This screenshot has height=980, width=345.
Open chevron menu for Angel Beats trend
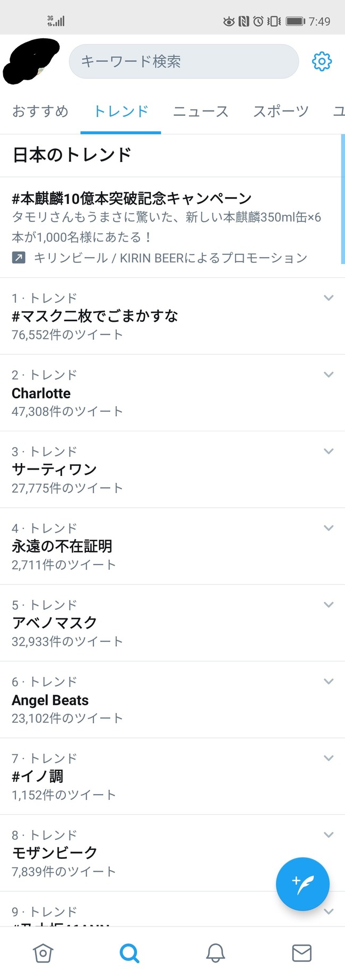coord(329,681)
